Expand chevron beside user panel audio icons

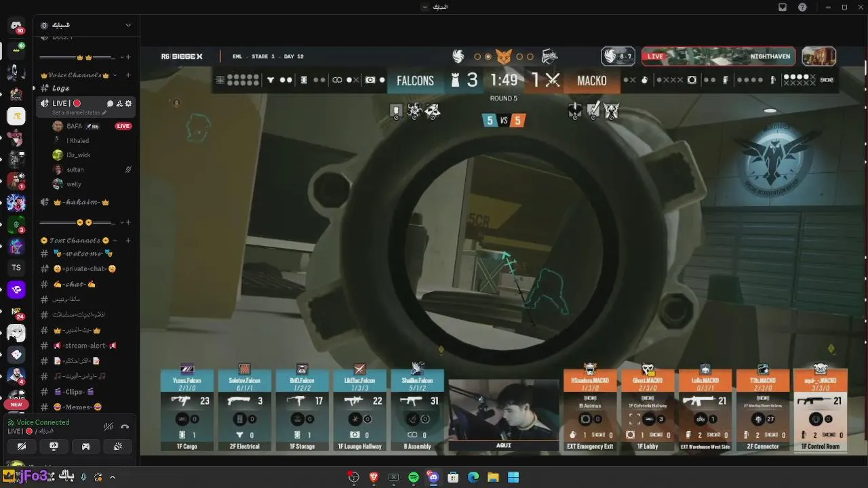pyautogui.click(x=113, y=476)
